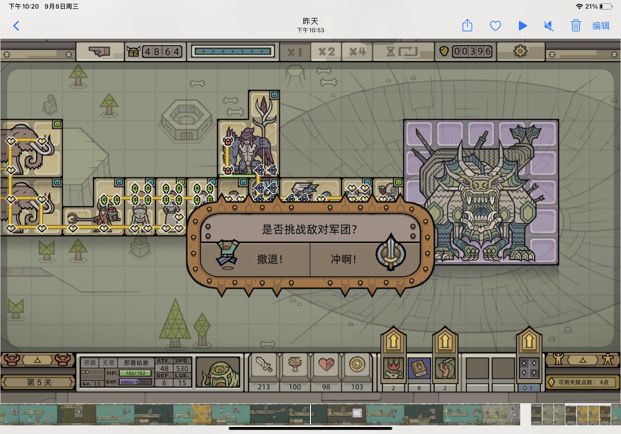Viewport: 621px width, 434px height.
Task: Expand the up-arrow above the dice slot
Action: coord(528,342)
